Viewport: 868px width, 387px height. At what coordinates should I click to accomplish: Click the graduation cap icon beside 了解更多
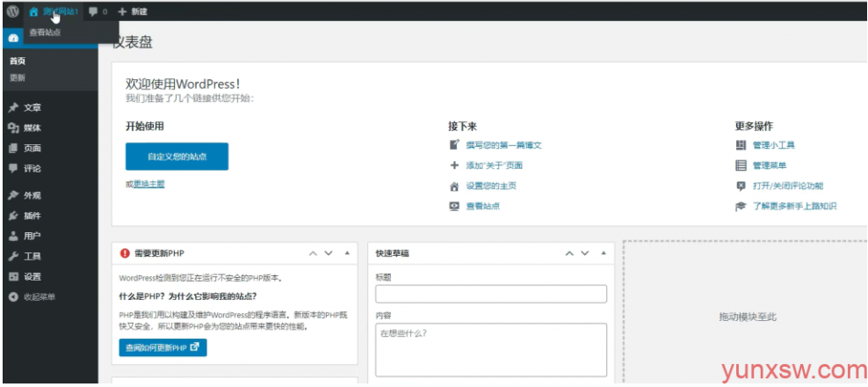741,206
